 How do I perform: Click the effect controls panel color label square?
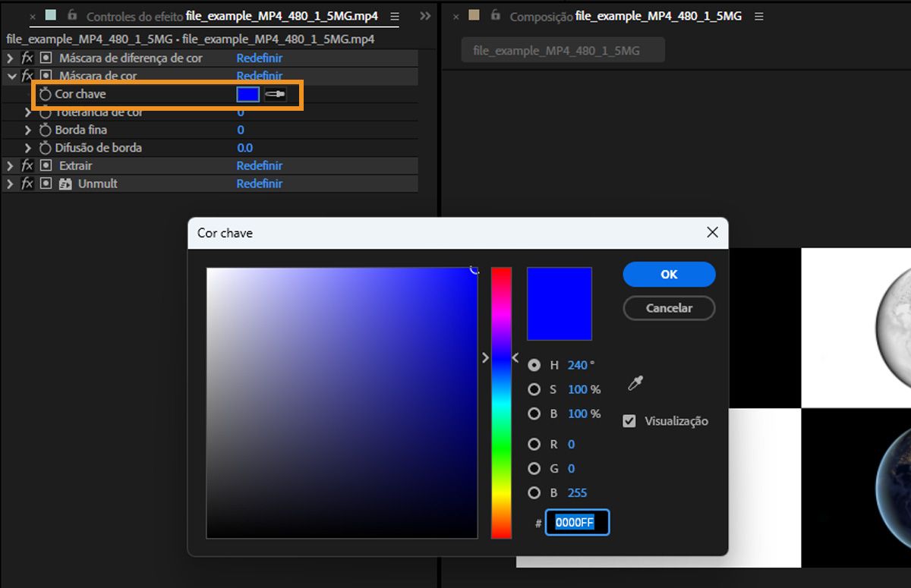click(x=51, y=15)
